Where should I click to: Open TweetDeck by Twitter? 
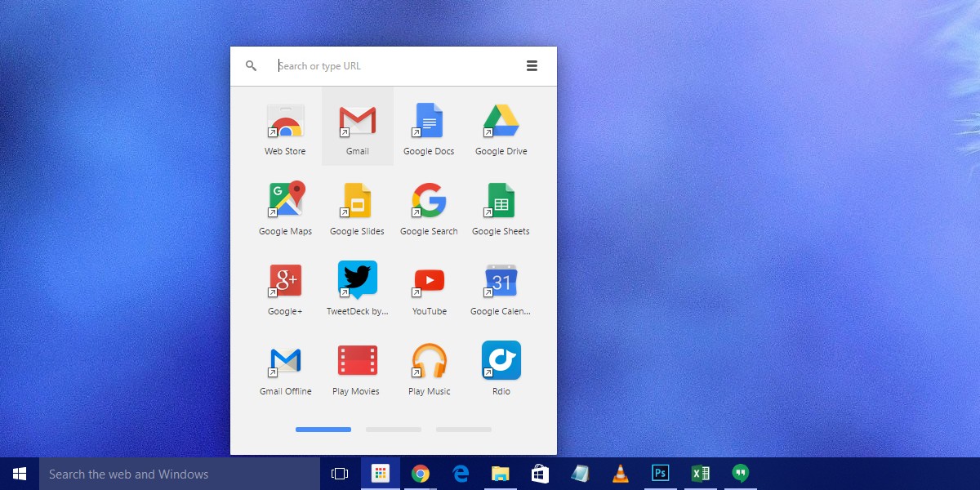click(357, 281)
